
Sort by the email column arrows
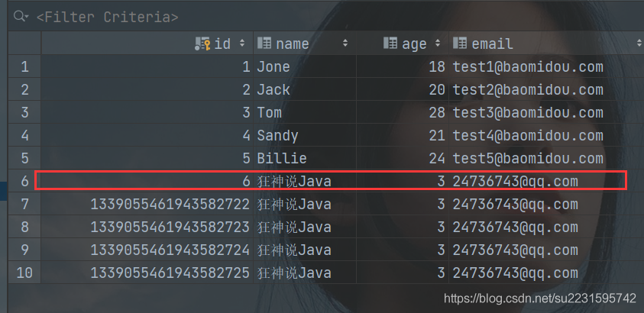pyautogui.click(x=639, y=44)
